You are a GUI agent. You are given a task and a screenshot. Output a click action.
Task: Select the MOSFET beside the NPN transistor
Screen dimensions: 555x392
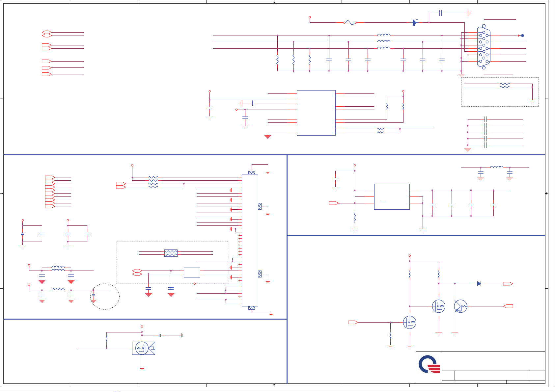[438, 306]
